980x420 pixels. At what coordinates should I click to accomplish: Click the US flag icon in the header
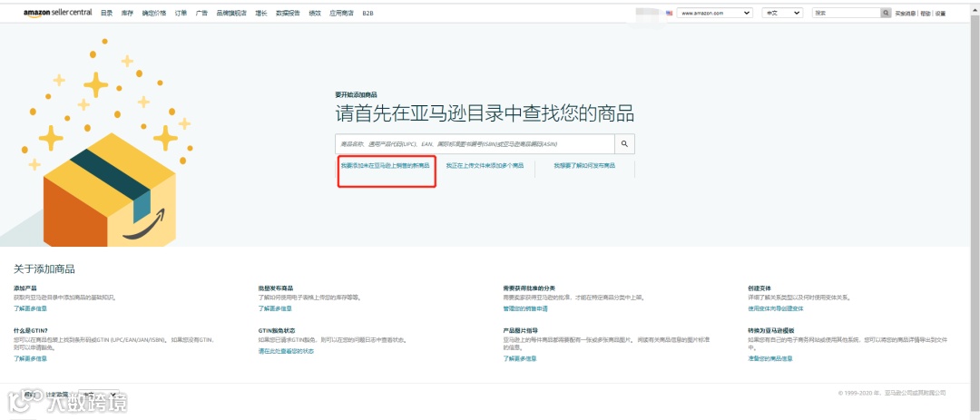[670, 13]
